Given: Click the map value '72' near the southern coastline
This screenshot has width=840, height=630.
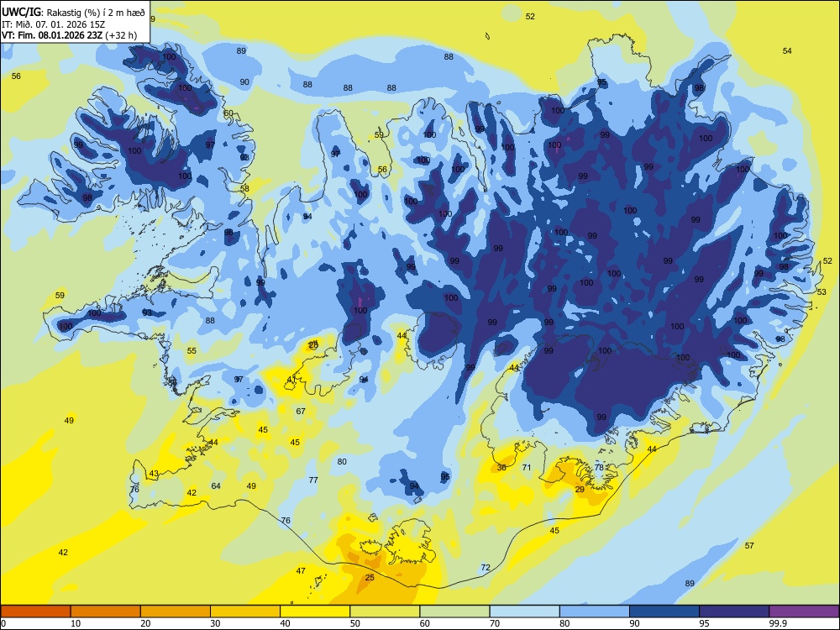Looking at the screenshot, I should point(486,567).
